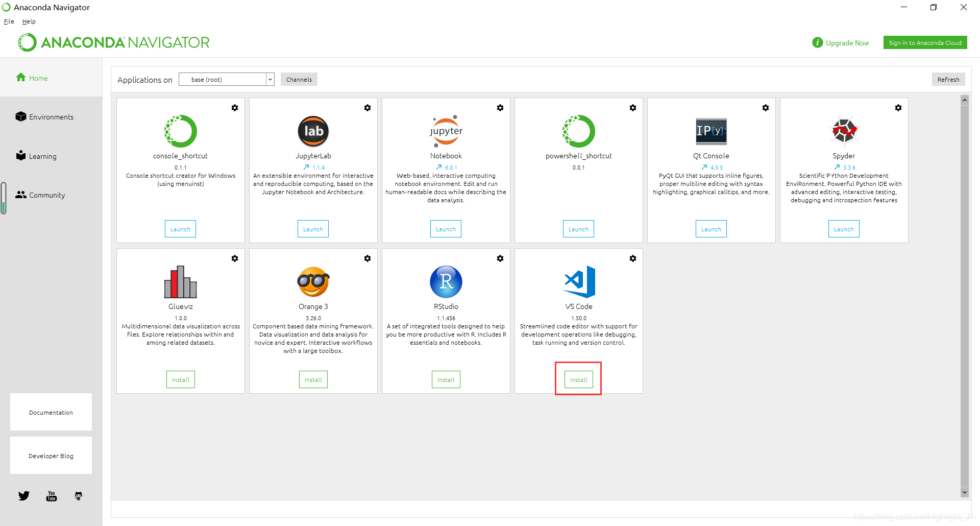Screen dimensions: 980x526
Task: Click the Refresh button
Action: point(948,79)
